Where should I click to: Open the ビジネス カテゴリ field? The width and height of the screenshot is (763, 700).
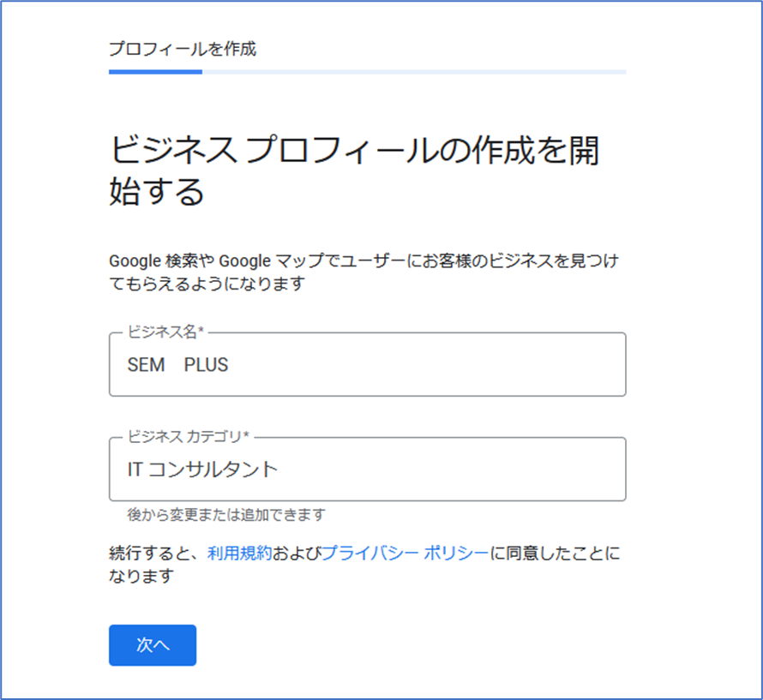(x=367, y=469)
